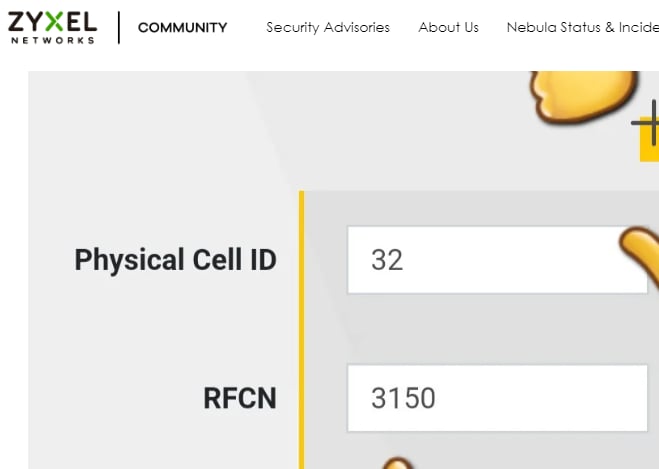
Task: Click the vertical divider beside the COMMUNITY label
Action: click(119, 27)
